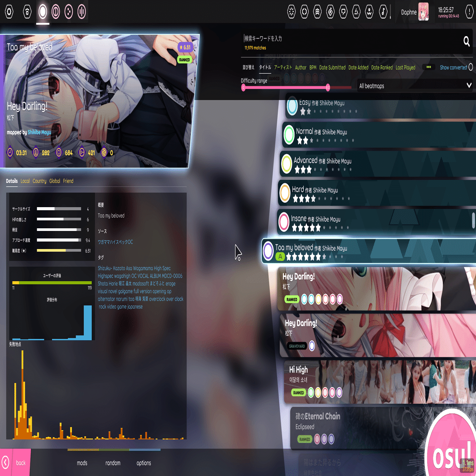Sort by Date Ranked
The height and width of the screenshot is (476, 476).
(382, 67)
